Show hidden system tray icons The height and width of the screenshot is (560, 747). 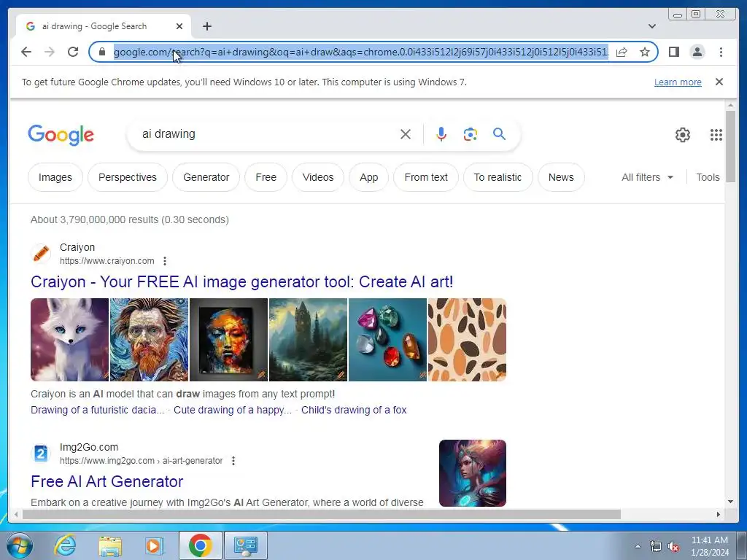(x=638, y=546)
